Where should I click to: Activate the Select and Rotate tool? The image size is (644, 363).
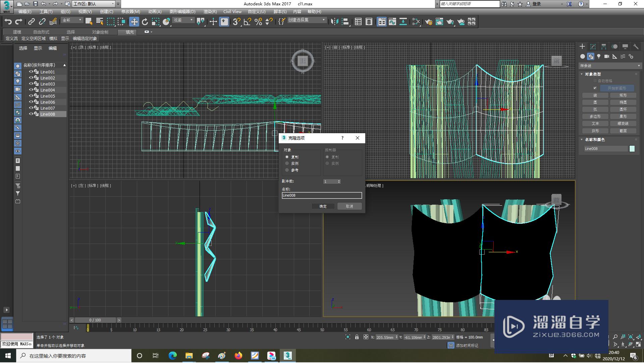tap(145, 22)
